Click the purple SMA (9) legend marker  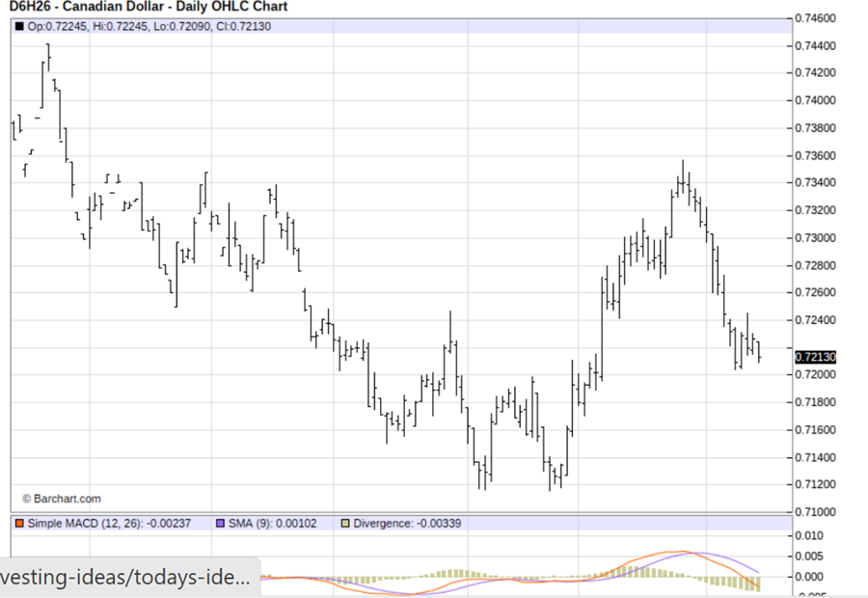pos(219,522)
